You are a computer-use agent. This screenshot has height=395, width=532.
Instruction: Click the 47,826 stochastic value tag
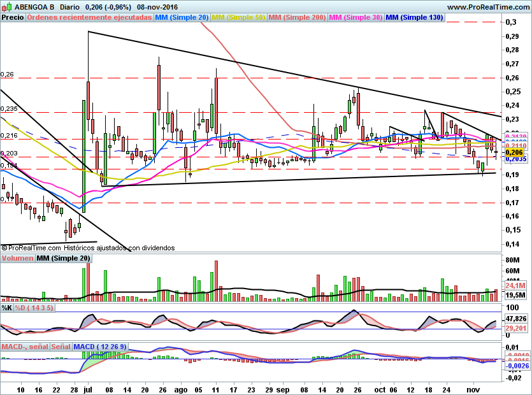[515, 318]
